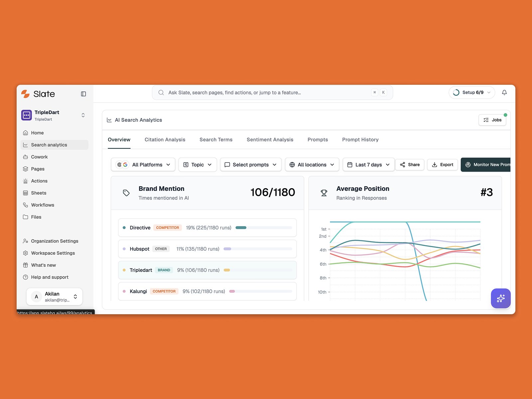Screen dimensions: 532x399
Task: Click the Tripledart BRAND badge
Action: click(164, 270)
